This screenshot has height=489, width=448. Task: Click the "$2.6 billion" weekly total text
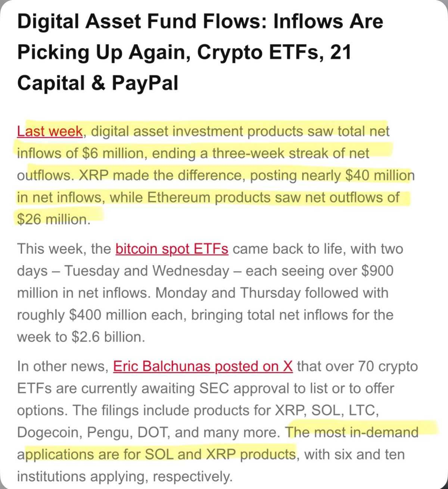pyautogui.click(x=107, y=337)
